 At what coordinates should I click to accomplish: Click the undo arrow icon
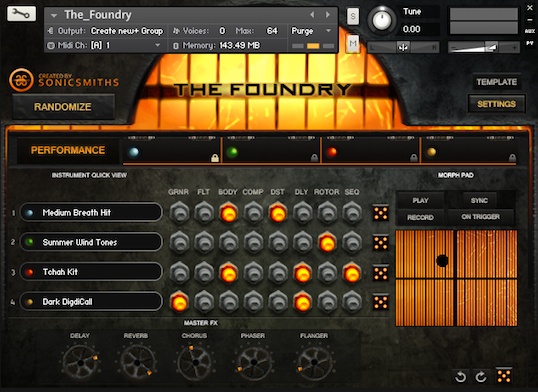pyautogui.click(x=460, y=377)
